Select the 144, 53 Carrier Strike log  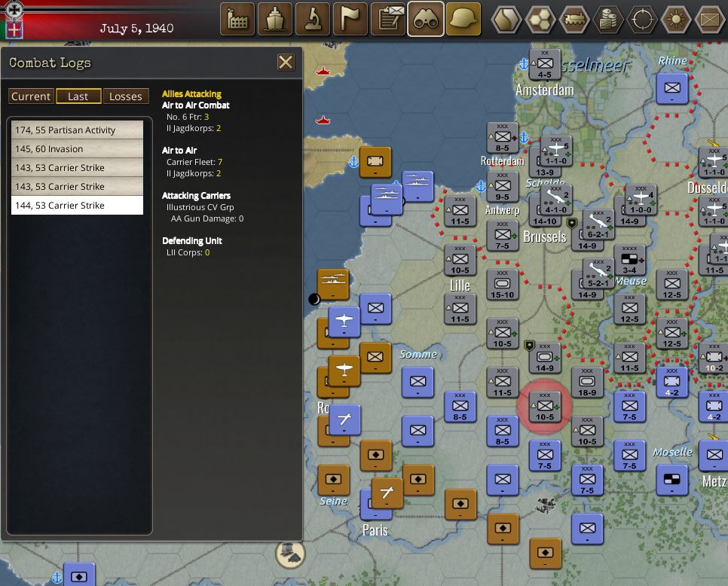[x=77, y=205]
